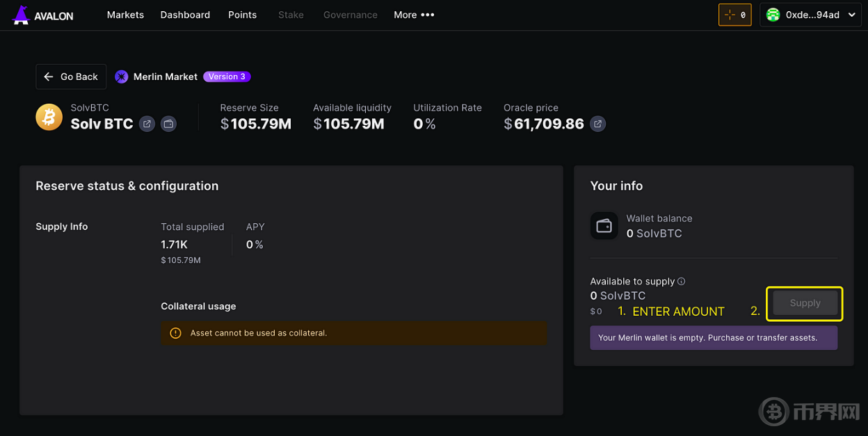Click the green wallet avatar icon
This screenshot has width=868, height=436.
pyautogui.click(x=773, y=15)
